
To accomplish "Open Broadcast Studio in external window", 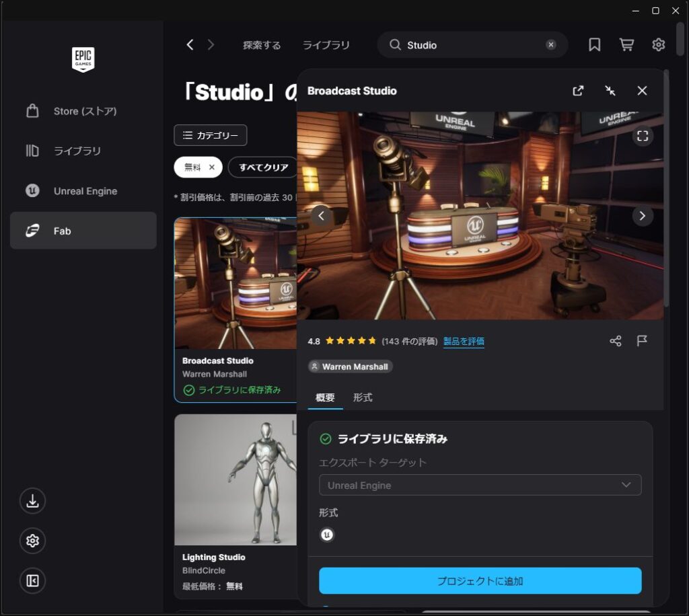I will (578, 91).
